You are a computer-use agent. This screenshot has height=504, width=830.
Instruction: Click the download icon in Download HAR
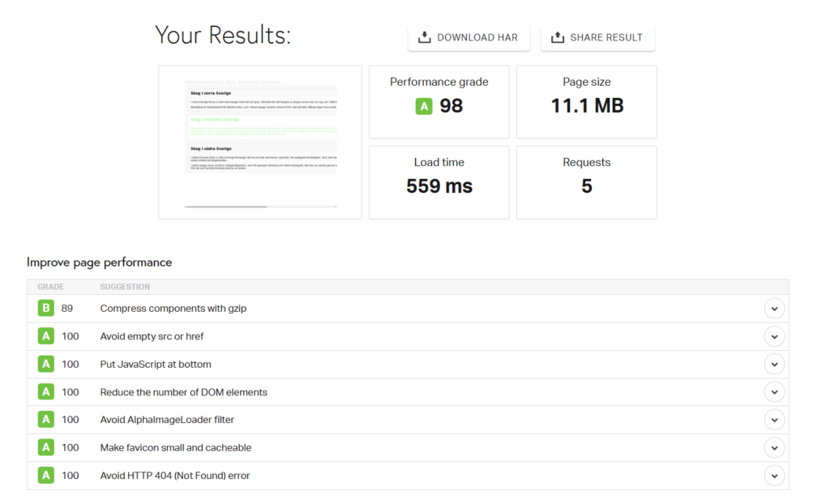tap(424, 37)
